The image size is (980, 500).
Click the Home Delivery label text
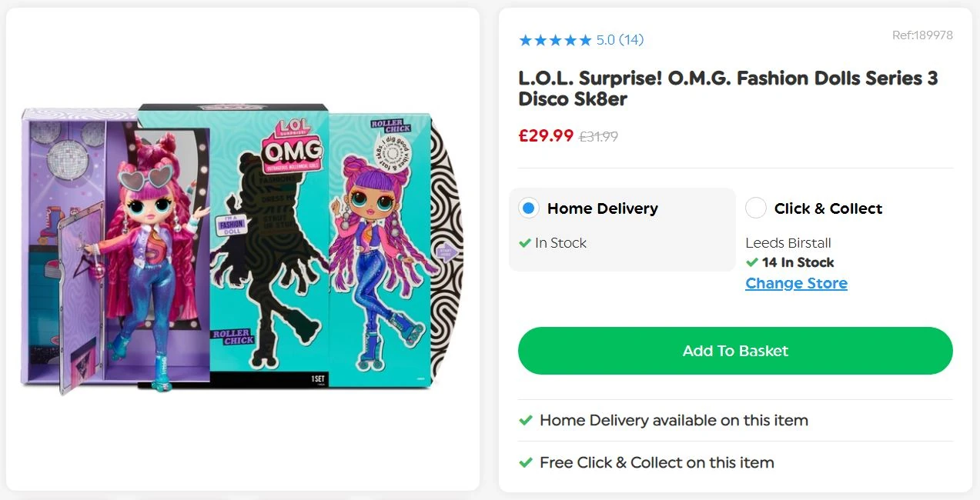click(x=602, y=208)
